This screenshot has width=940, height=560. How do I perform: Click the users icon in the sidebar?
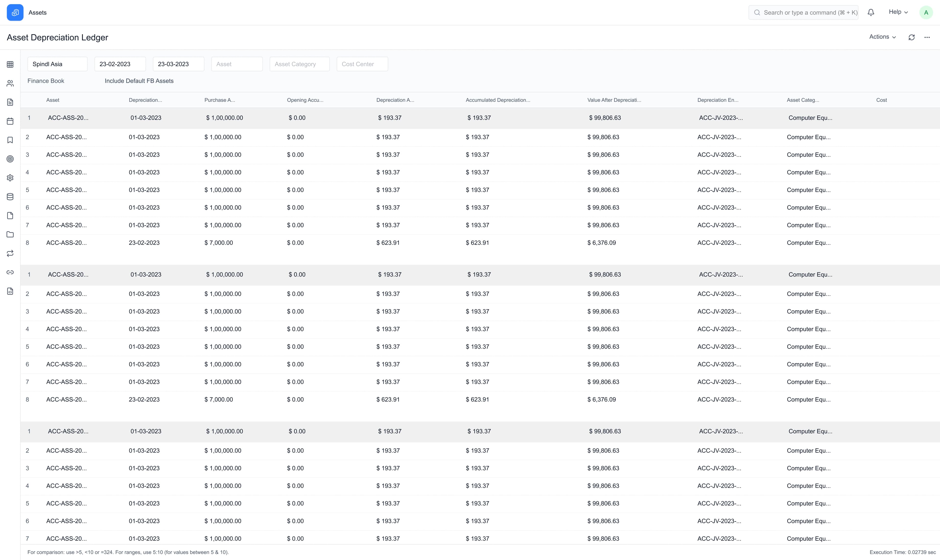point(10,83)
